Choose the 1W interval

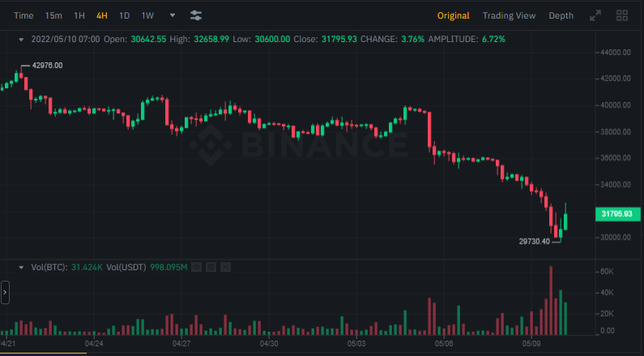(x=147, y=15)
